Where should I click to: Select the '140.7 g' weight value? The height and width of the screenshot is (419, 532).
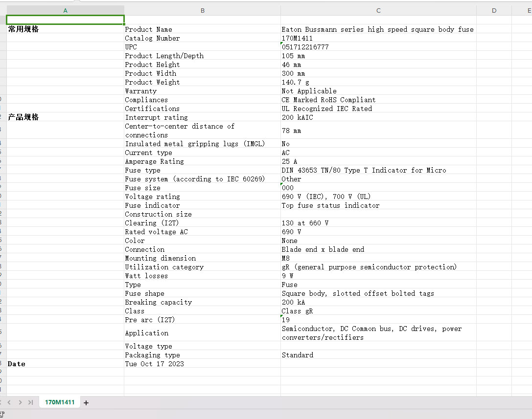(379, 82)
